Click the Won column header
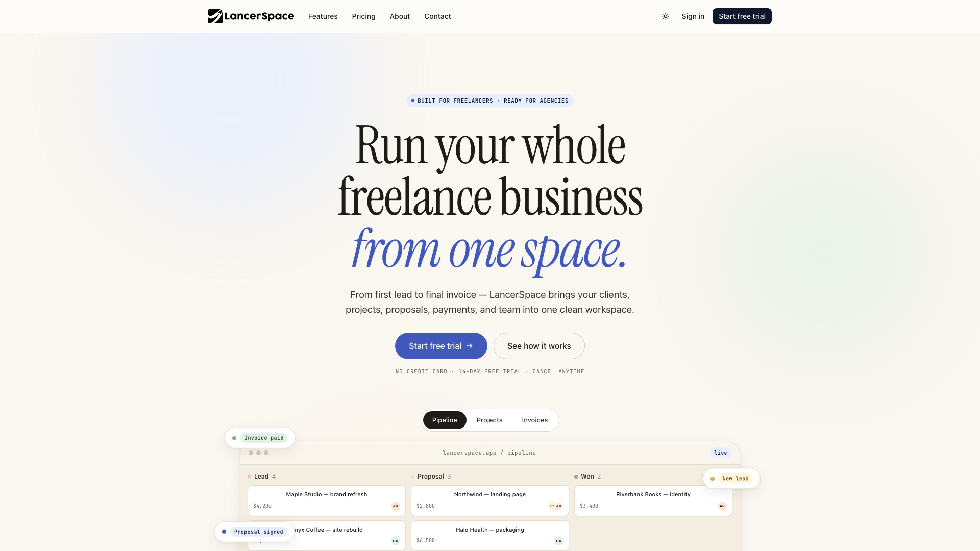The image size is (980, 551). pos(587,477)
